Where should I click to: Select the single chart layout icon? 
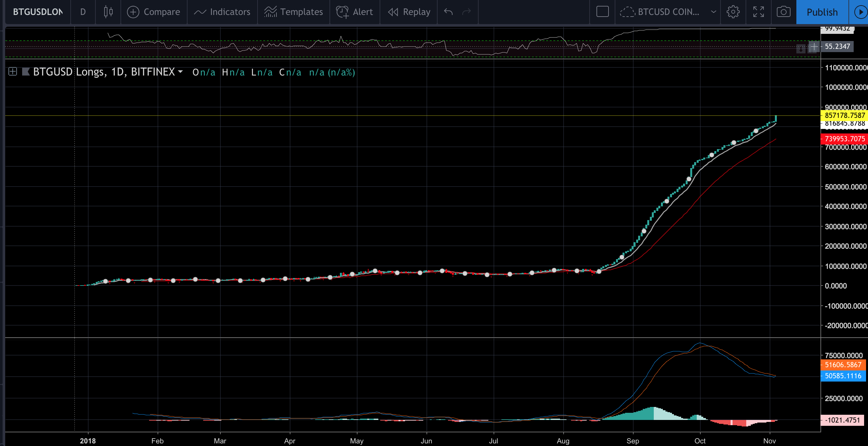(x=602, y=12)
